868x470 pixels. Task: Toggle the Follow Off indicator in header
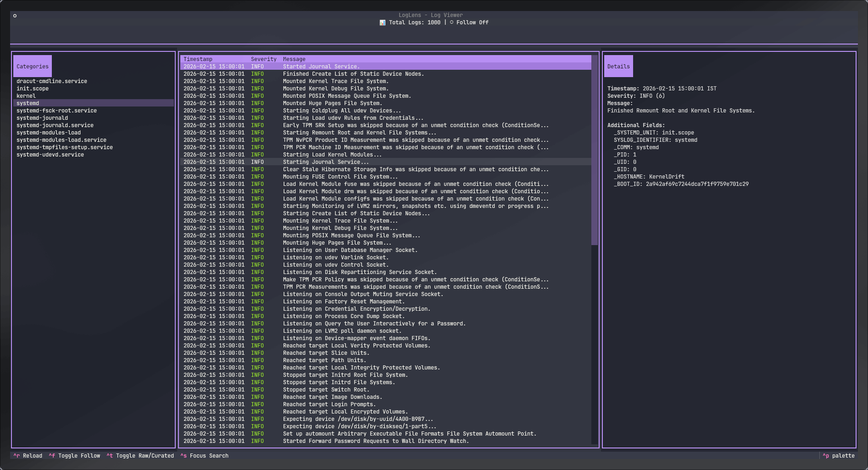pyautogui.click(x=469, y=22)
